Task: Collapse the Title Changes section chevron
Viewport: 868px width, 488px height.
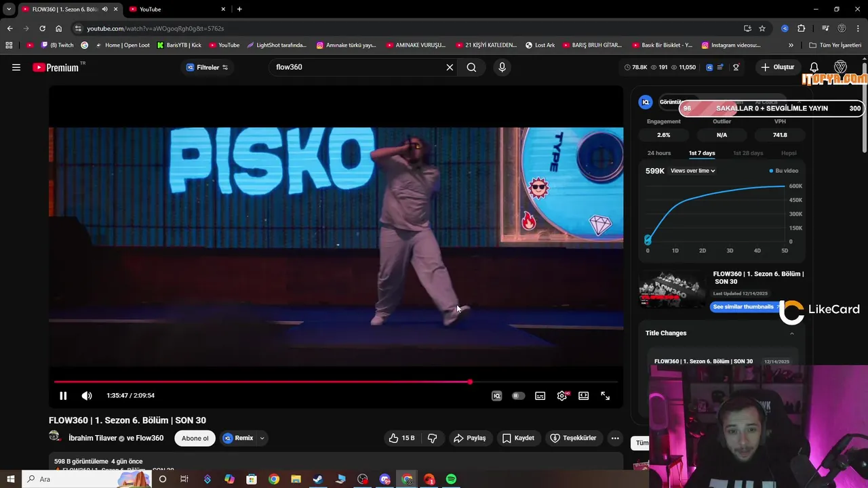Action: point(791,333)
